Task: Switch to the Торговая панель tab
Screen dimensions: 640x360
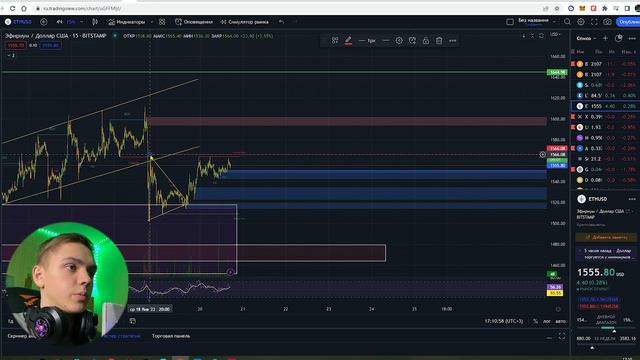Action: 171,336
